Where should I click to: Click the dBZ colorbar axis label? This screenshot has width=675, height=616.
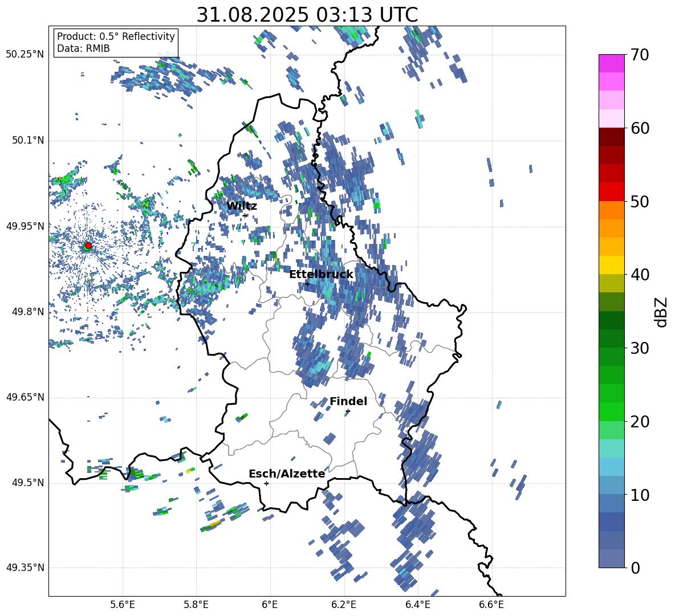[x=661, y=312]
